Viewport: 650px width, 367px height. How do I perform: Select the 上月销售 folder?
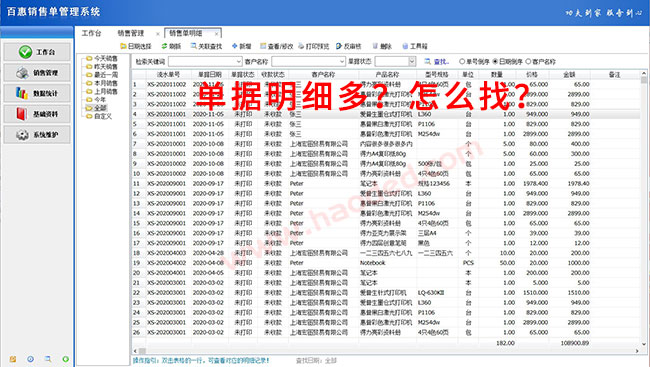(x=102, y=92)
